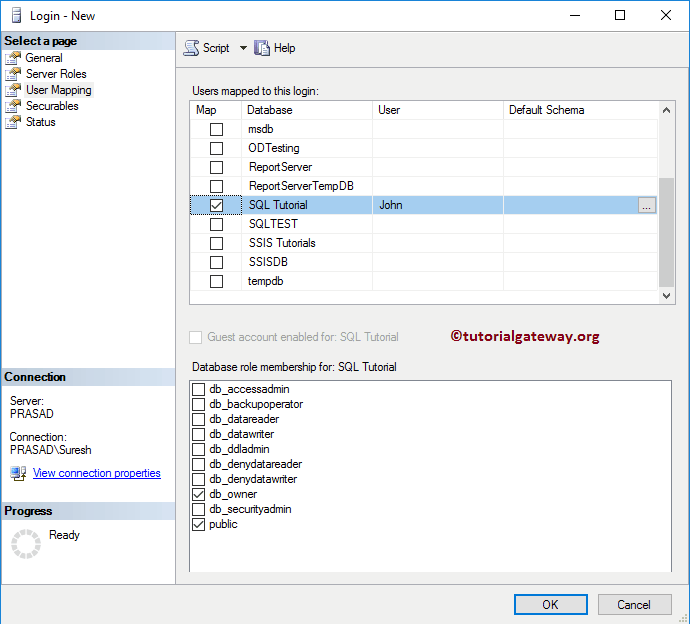Enable the db_ddladmin role checkbox
Viewport: 690px width, 624px height.
point(198,449)
